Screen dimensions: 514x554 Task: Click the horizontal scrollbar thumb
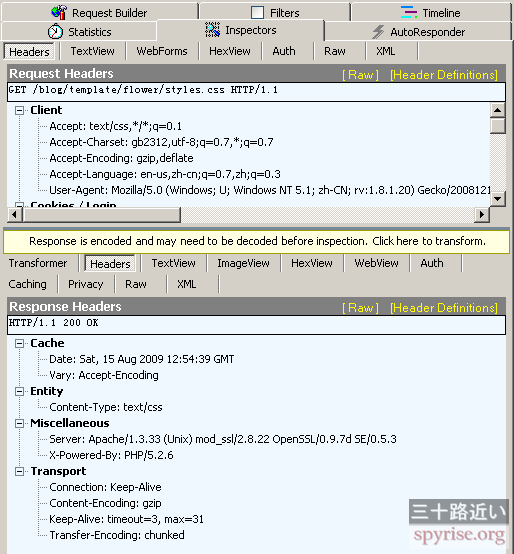pyautogui.click(x=102, y=214)
